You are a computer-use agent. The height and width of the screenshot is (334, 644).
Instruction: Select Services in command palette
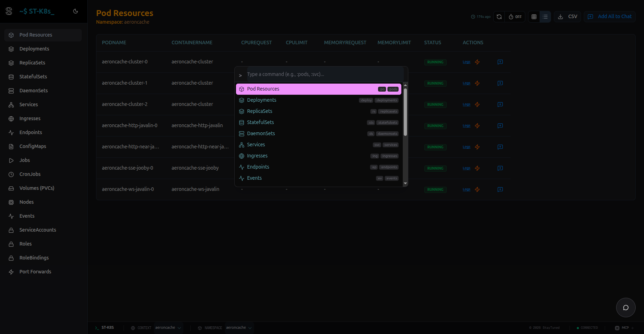[x=319, y=145]
